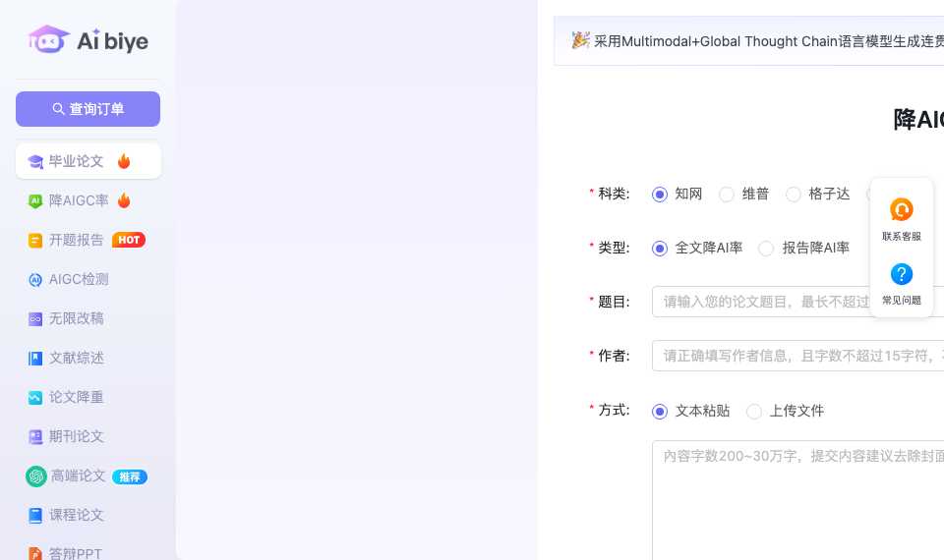This screenshot has height=560, width=944.
Task: Click the 推荐 badge next to 高端论文
Action: (130, 477)
